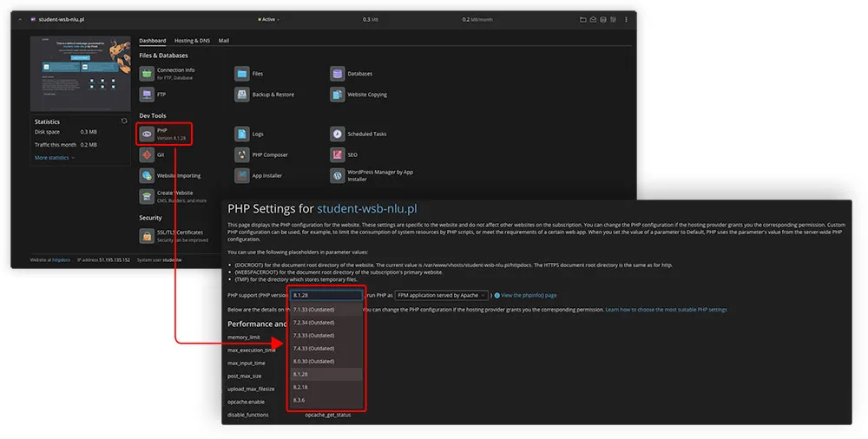Choose PHP 7.3.33 (Outdated) option

pos(326,336)
